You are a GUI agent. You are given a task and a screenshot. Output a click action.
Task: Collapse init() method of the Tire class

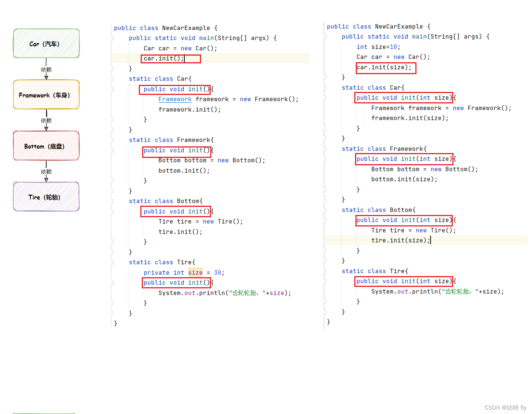pyautogui.click(x=112, y=283)
